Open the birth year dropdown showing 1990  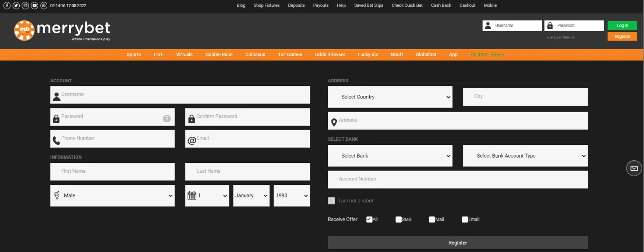292,196
